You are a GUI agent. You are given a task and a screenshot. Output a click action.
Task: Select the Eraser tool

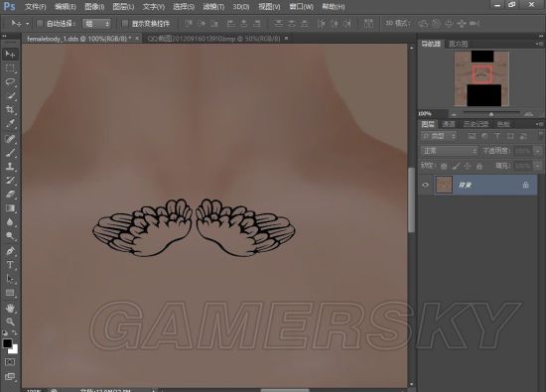(10, 195)
